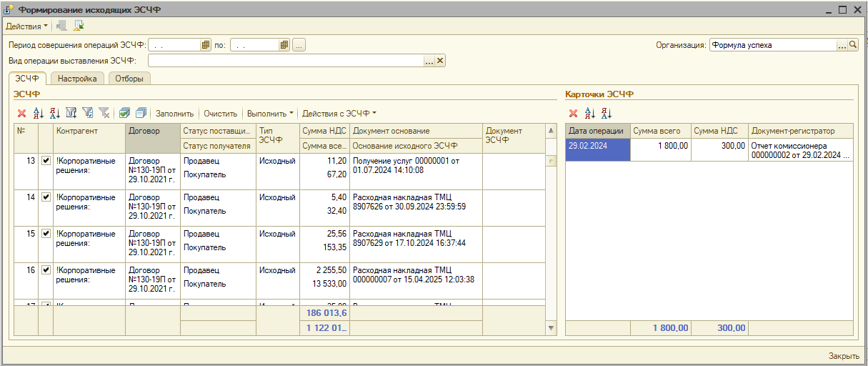Toggle the checkbox in row 16
Image resolution: width=868 pixels, height=366 pixels.
click(x=46, y=270)
